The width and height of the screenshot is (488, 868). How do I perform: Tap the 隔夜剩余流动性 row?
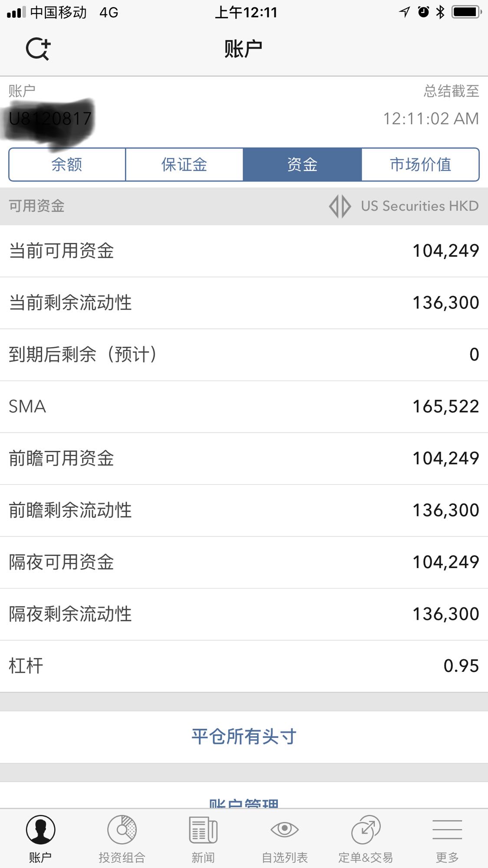[x=244, y=614]
